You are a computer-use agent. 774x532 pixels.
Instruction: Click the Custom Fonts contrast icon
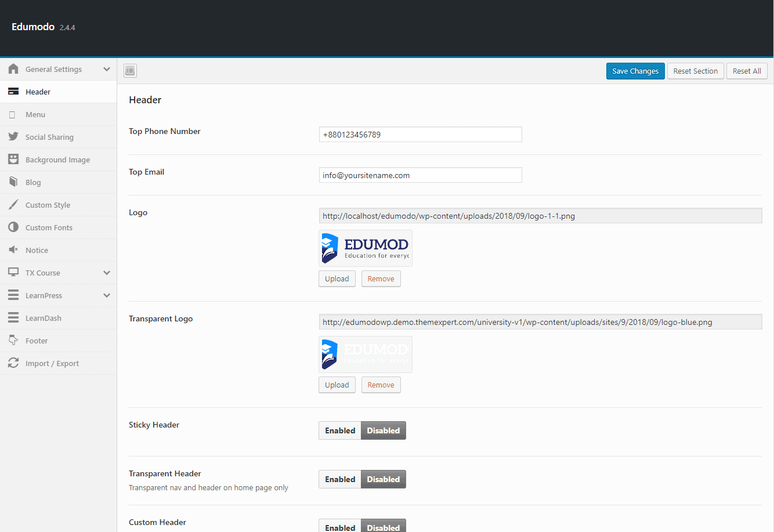(13, 227)
